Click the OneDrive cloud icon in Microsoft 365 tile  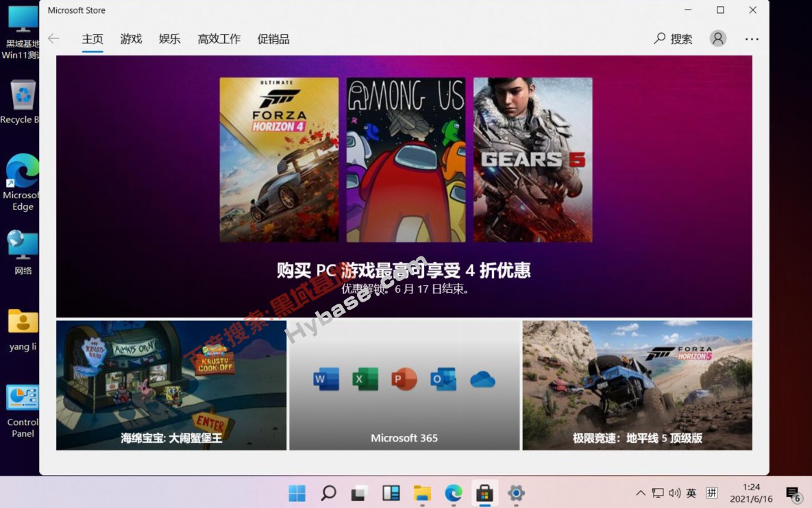click(x=482, y=380)
